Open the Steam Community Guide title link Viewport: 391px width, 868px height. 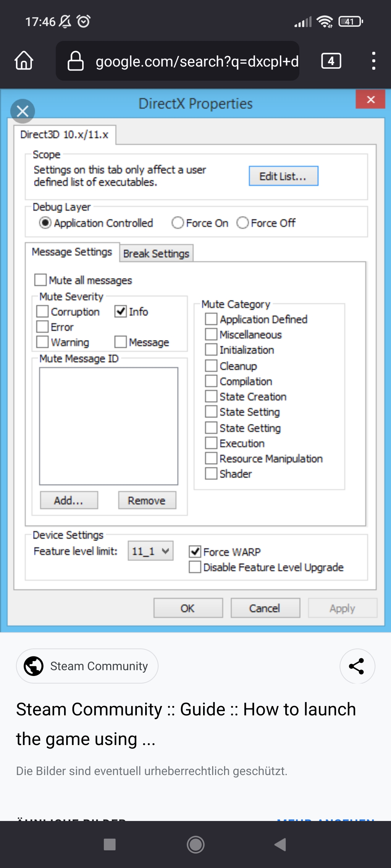point(186,724)
